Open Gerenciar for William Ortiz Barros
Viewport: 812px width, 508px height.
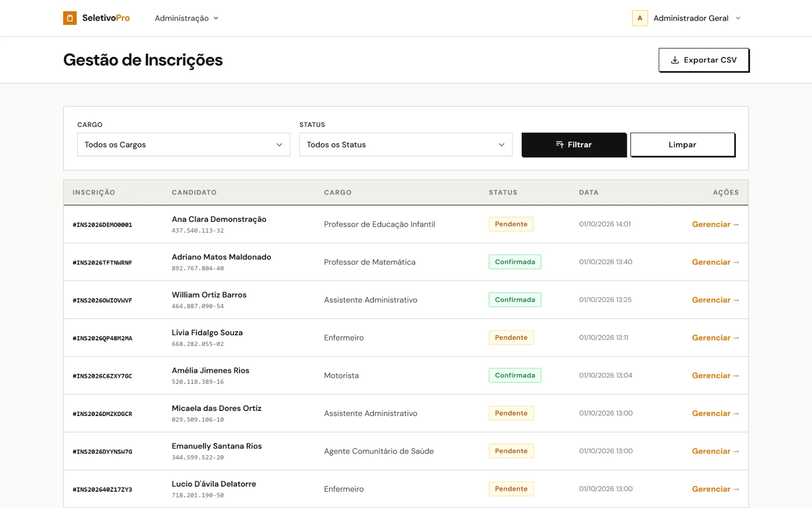click(715, 300)
